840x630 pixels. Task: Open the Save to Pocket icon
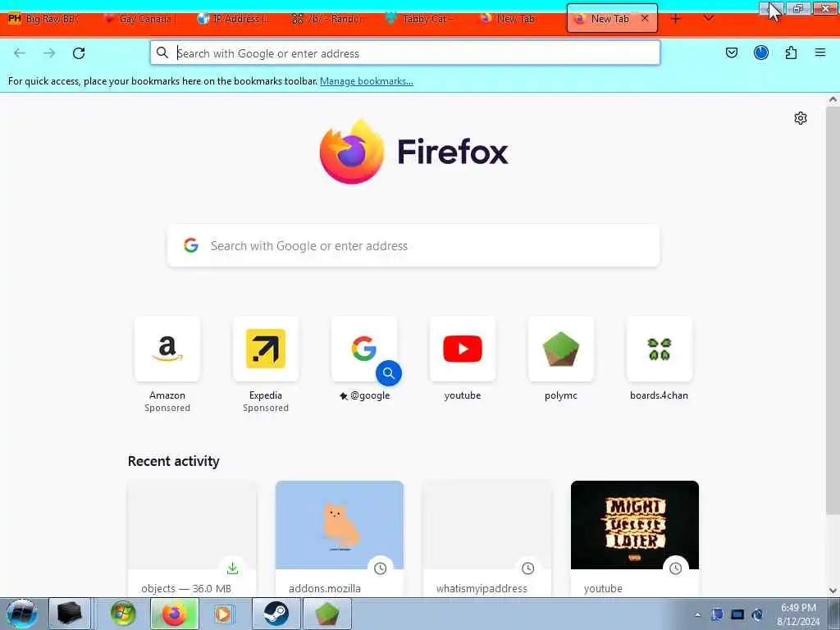coord(731,52)
